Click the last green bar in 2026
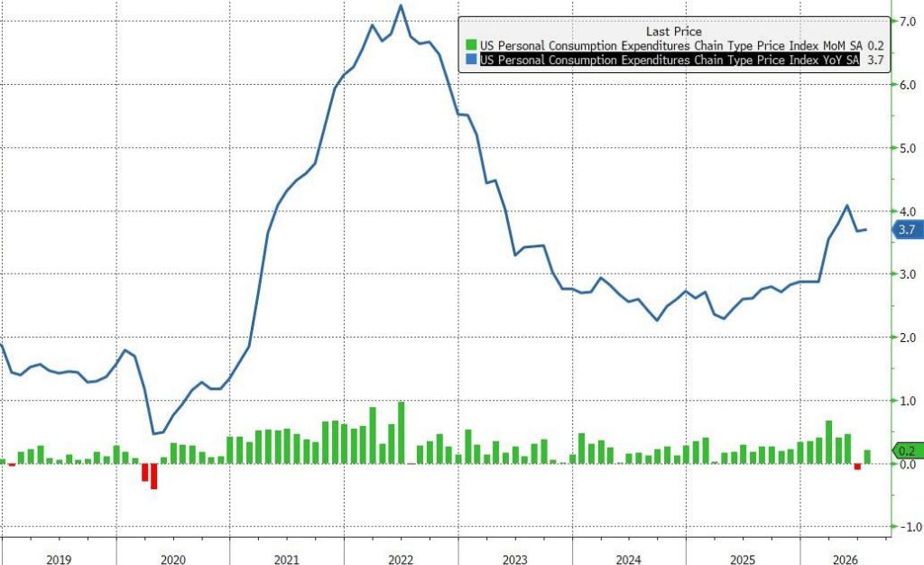Viewport: 924px width, 565px height. coord(867,457)
